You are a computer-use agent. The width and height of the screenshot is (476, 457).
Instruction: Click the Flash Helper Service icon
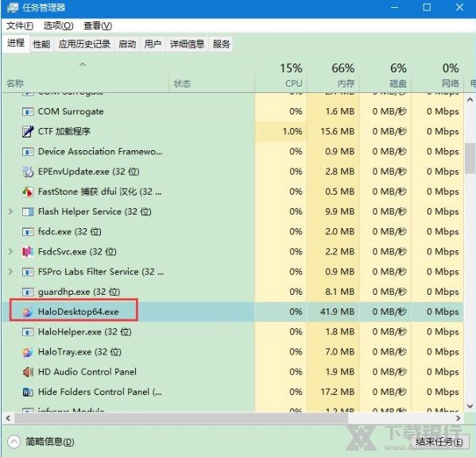pyautogui.click(x=28, y=211)
